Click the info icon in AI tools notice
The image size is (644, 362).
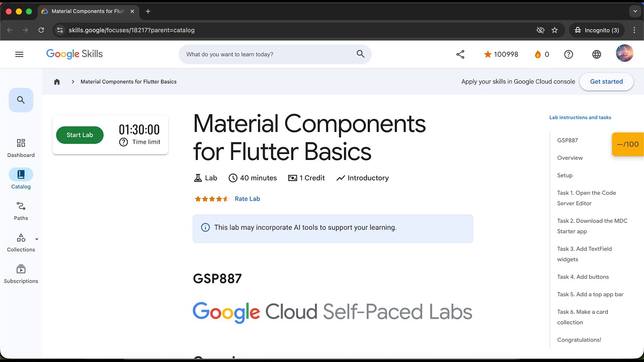click(x=205, y=227)
